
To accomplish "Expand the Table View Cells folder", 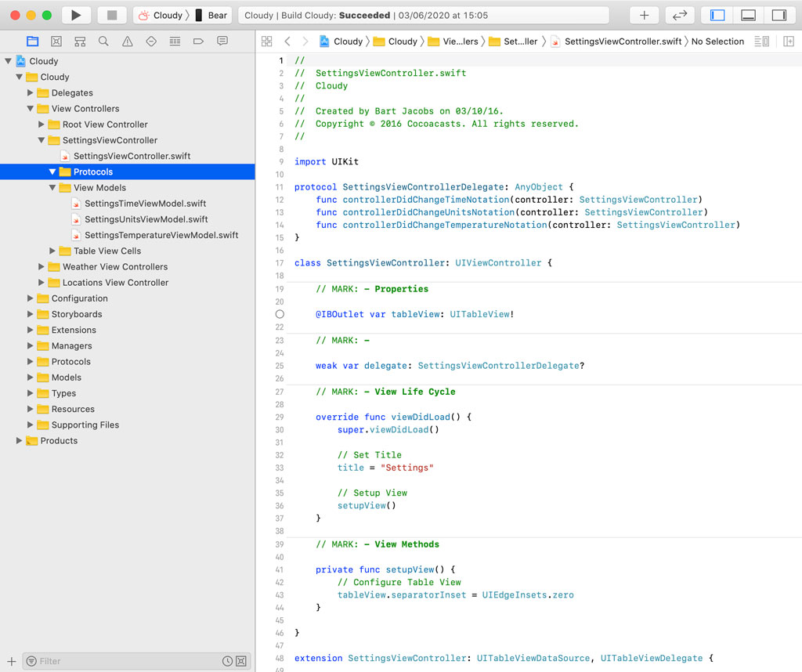I will [52, 251].
